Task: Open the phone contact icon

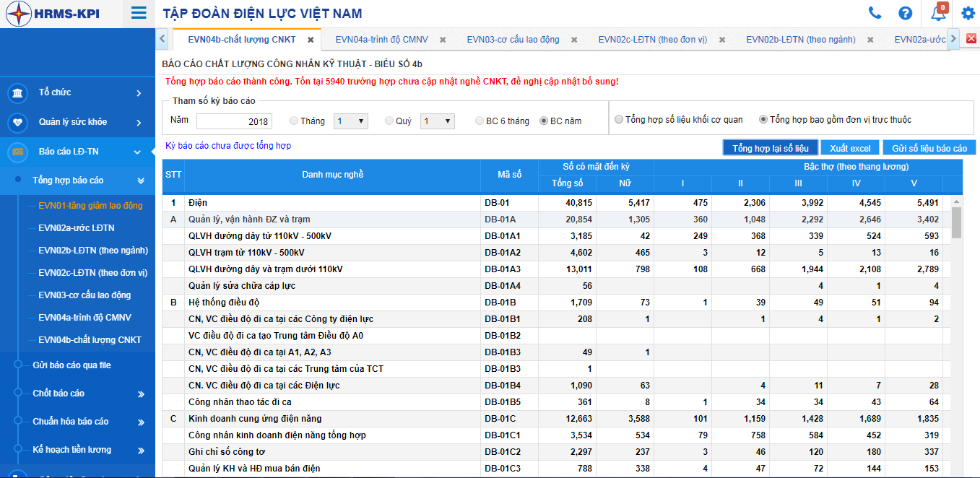Action: point(875,13)
